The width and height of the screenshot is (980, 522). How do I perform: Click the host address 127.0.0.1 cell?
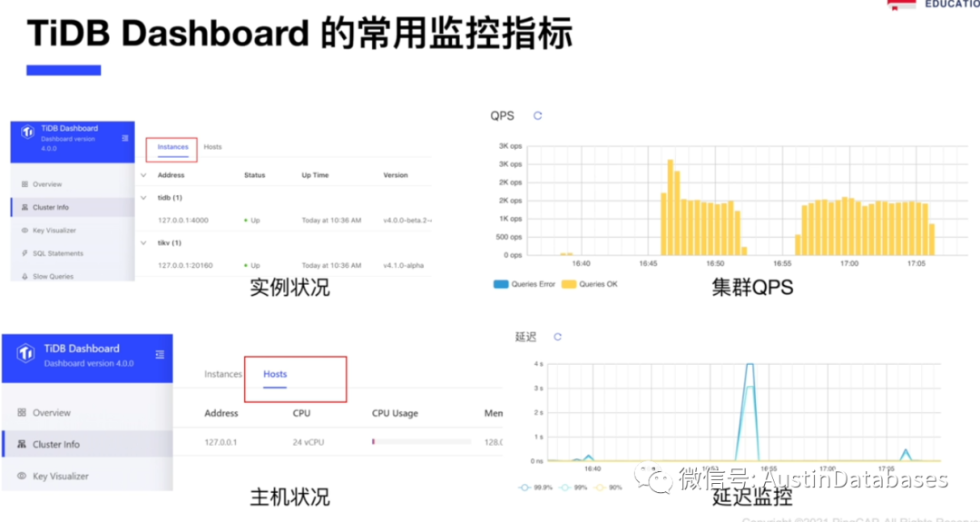(x=220, y=442)
